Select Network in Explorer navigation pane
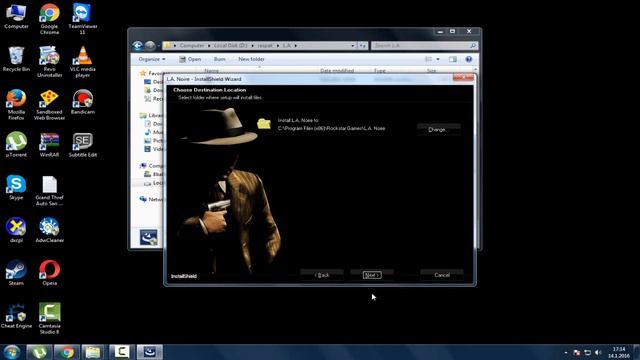 tap(152, 199)
